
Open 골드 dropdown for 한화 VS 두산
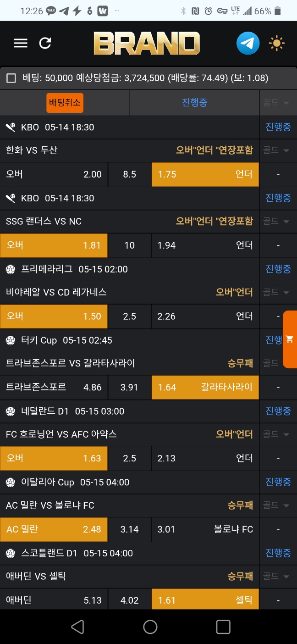(x=276, y=150)
